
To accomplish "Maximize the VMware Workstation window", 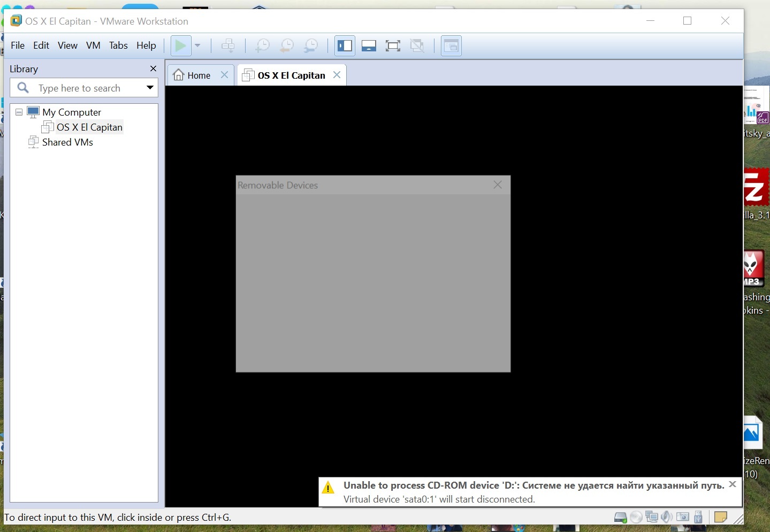I will pyautogui.click(x=688, y=21).
